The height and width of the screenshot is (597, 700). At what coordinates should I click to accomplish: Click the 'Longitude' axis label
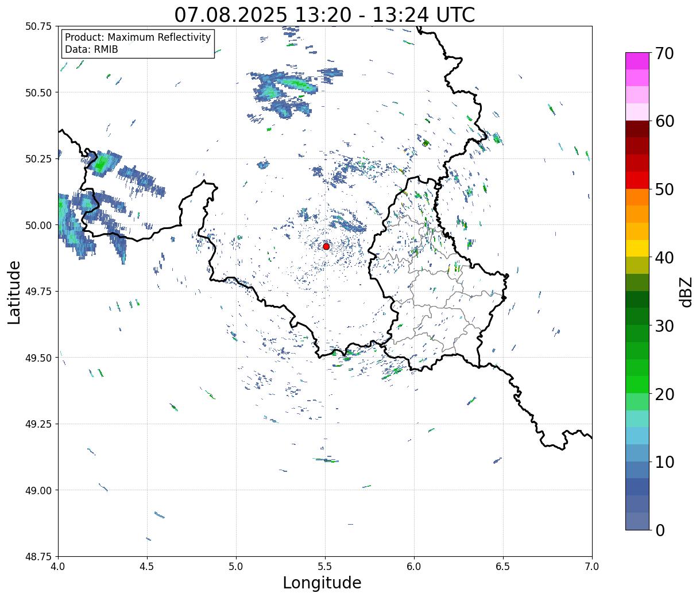tap(322, 583)
